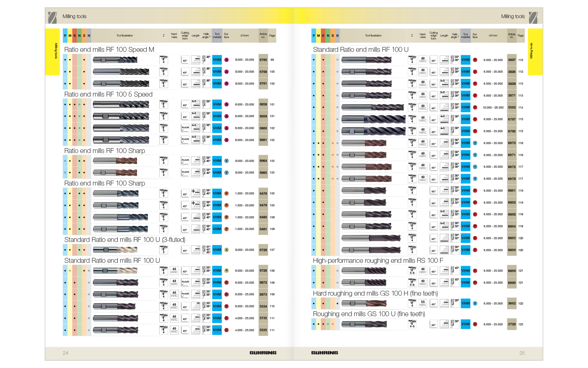
Task: Click the tool illustration for article 6760
Action: click(x=115, y=60)
